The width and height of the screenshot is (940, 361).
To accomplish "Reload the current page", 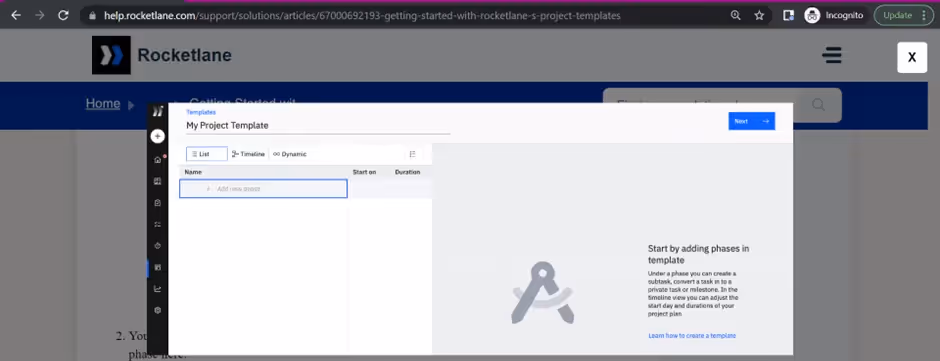I will (63, 16).
